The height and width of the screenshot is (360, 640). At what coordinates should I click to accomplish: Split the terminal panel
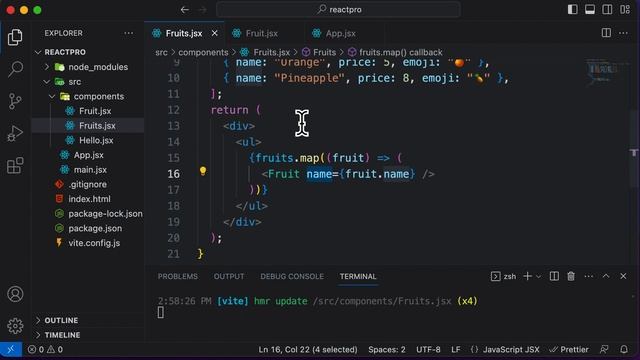point(554,276)
